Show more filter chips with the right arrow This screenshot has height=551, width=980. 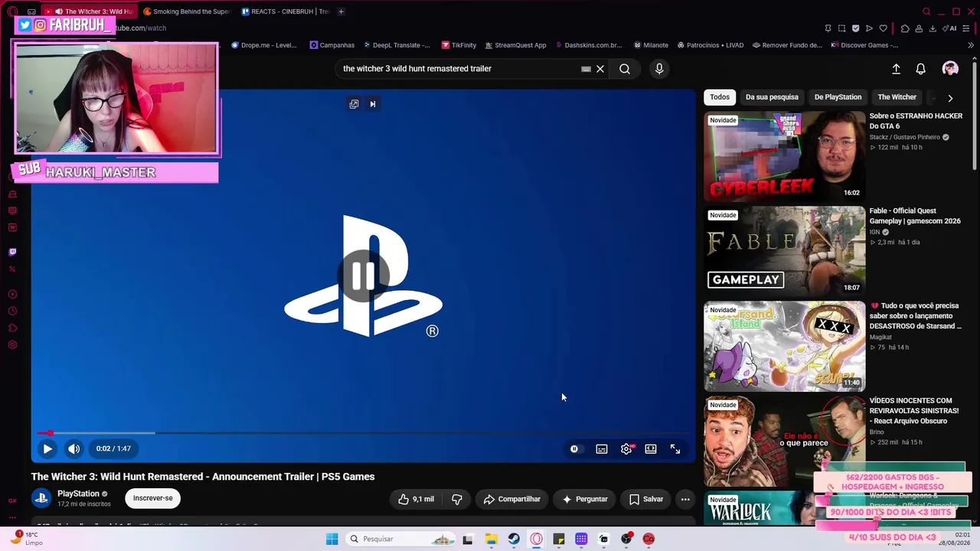[x=950, y=98]
